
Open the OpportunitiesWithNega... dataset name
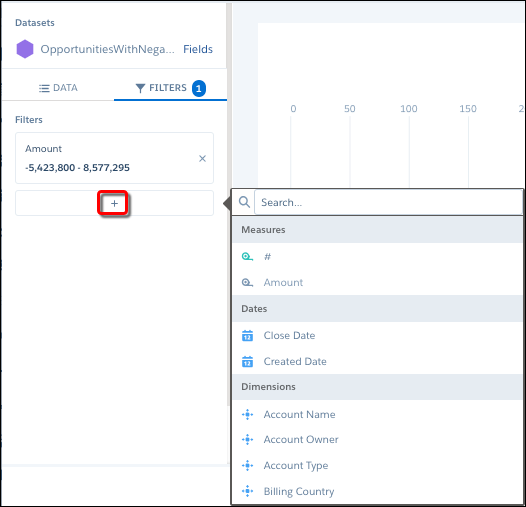107,49
